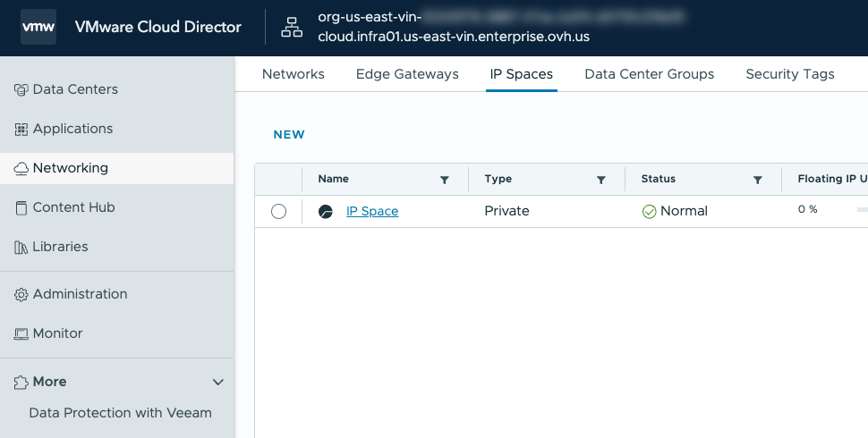Click the More section label
Viewport: 868px width, 438px height.
[x=49, y=383]
